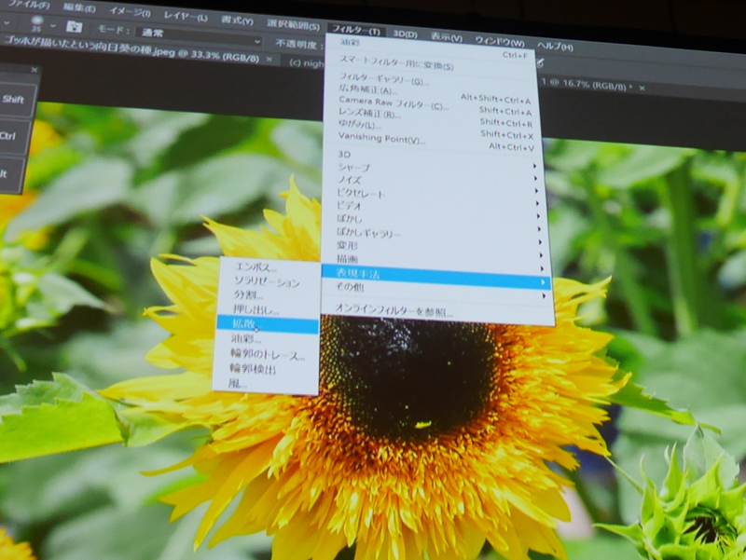This screenshot has width=746, height=560.
Task: Switch to the (c) nigh... document tab
Action: (x=307, y=62)
